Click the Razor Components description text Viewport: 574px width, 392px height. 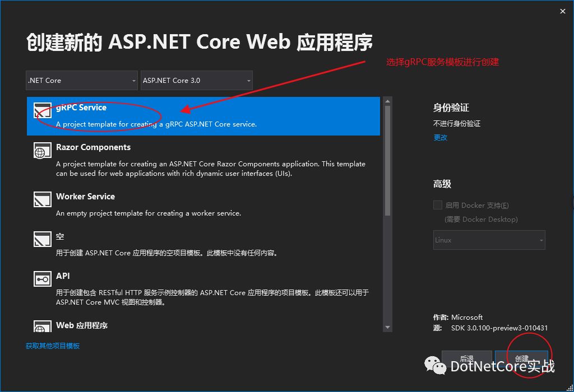[x=211, y=169]
